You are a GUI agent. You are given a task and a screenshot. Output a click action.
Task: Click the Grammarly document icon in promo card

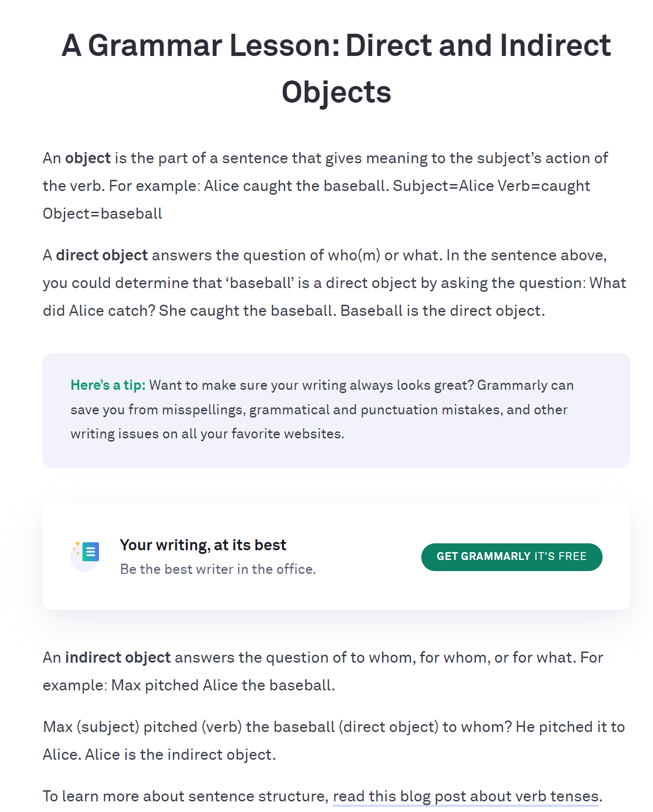click(x=90, y=552)
